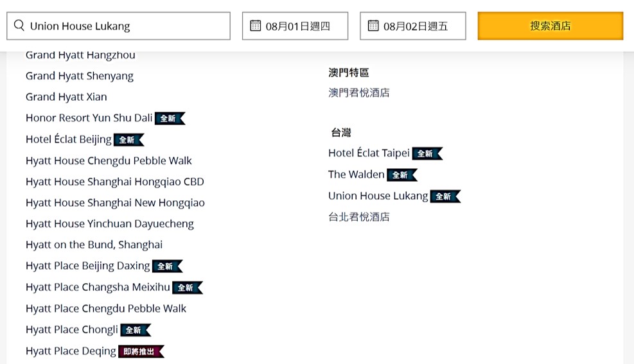The height and width of the screenshot is (364, 634).
Task: Click the 全新 badge next to Hyatt Place Chongli
Action: tap(135, 330)
